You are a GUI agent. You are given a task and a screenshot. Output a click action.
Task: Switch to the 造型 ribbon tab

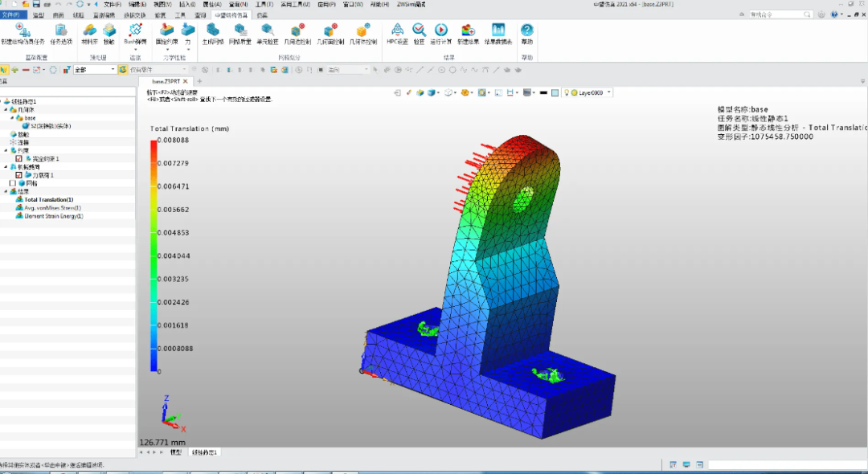(39, 15)
